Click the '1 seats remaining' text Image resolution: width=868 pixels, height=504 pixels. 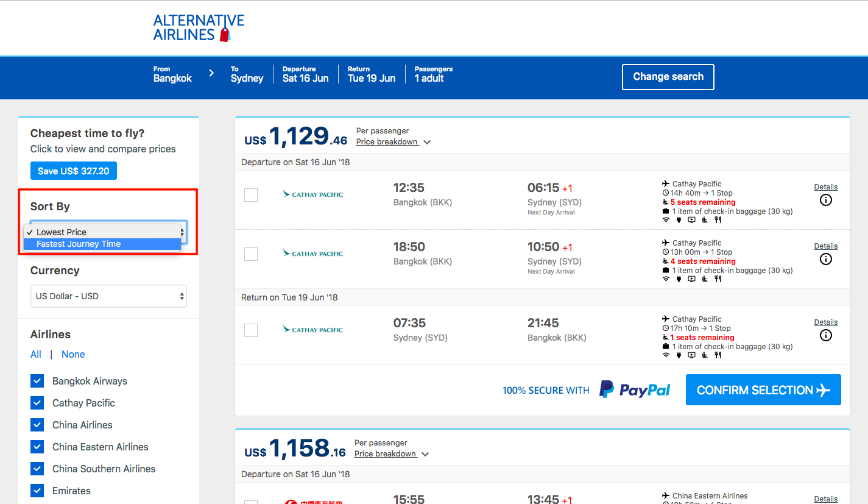702,338
